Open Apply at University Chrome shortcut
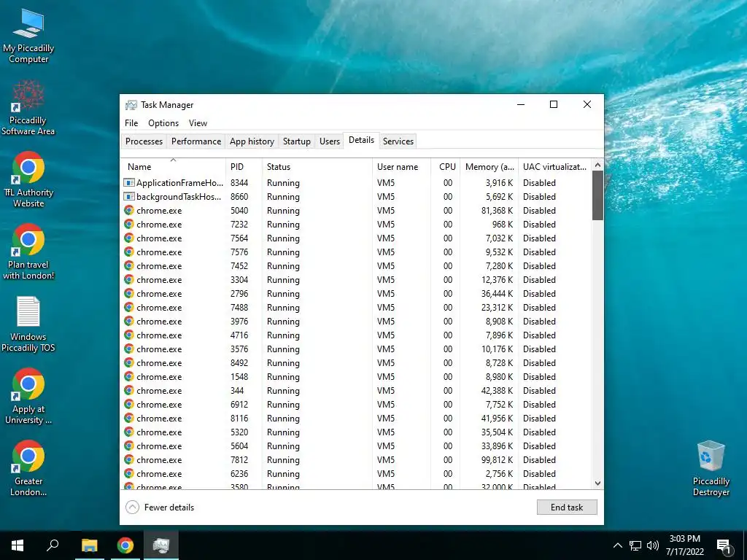This screenshot has width=747, height=560. [28, 396]
